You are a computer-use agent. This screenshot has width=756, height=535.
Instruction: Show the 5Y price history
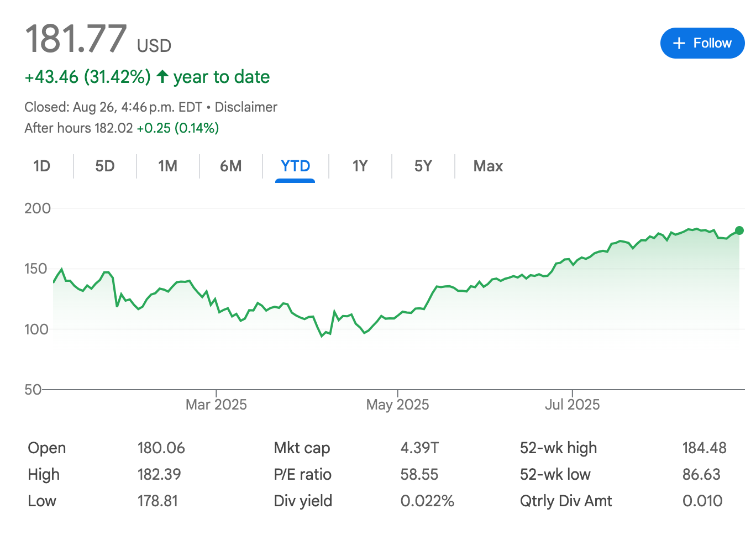coord(423,166)
